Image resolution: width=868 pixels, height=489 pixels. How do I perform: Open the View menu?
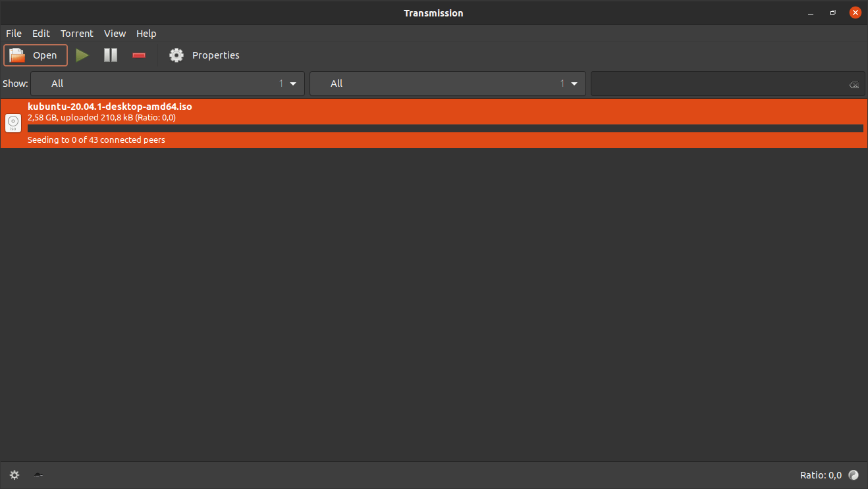[115, 34]
